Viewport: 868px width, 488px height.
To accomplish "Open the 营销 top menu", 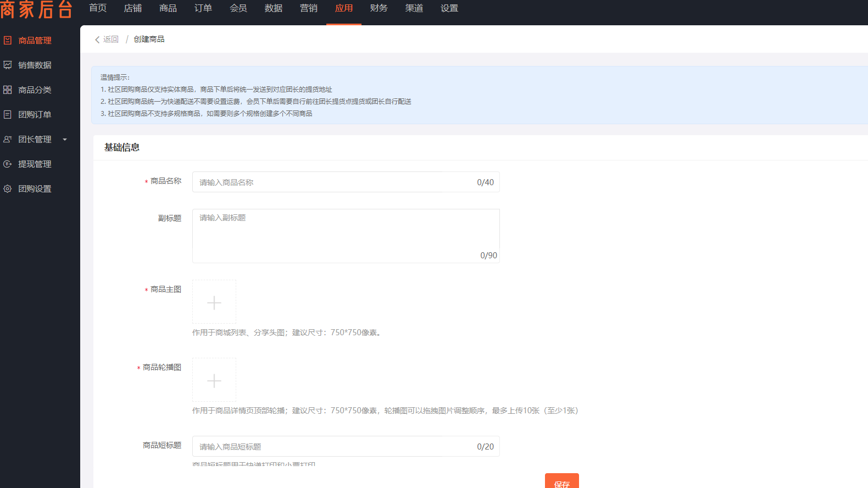I will (x=309, y=8).
